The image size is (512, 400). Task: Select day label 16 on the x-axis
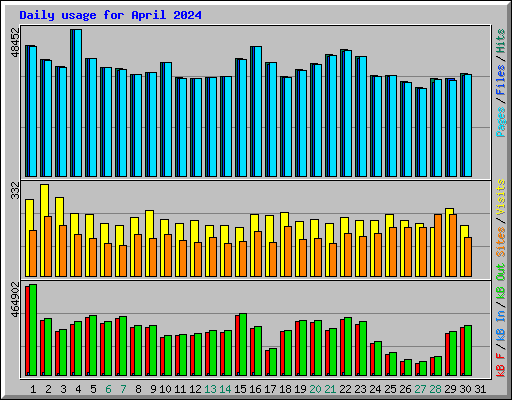(x=255, y=389)
